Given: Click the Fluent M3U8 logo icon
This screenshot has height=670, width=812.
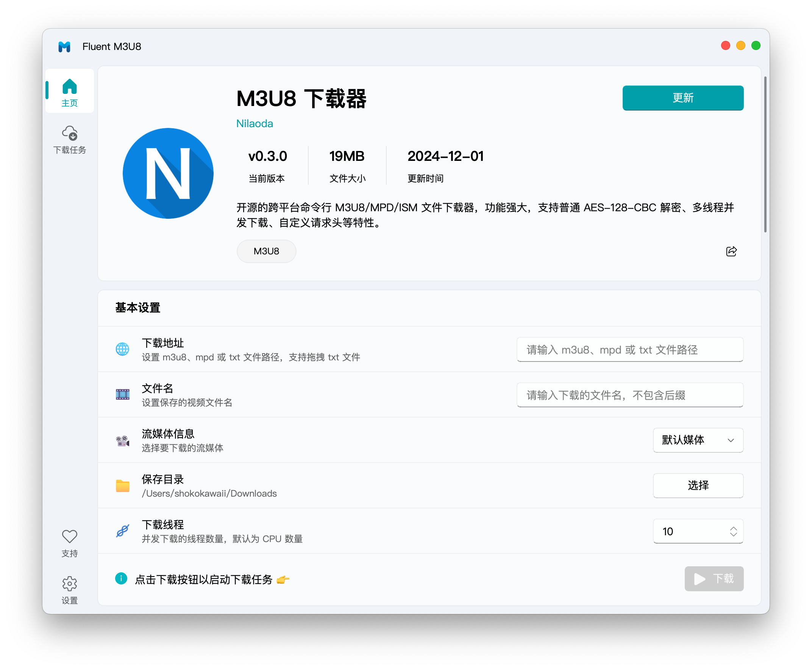Looking at the screenshot, I should (x=64, y=46).
